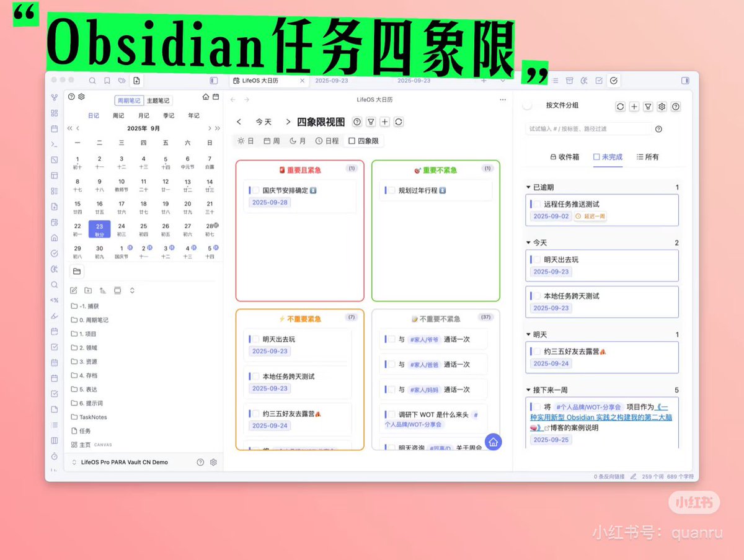Open the Obsidian 实践之构建我的第二大脑 link

[x=601, y=417]
